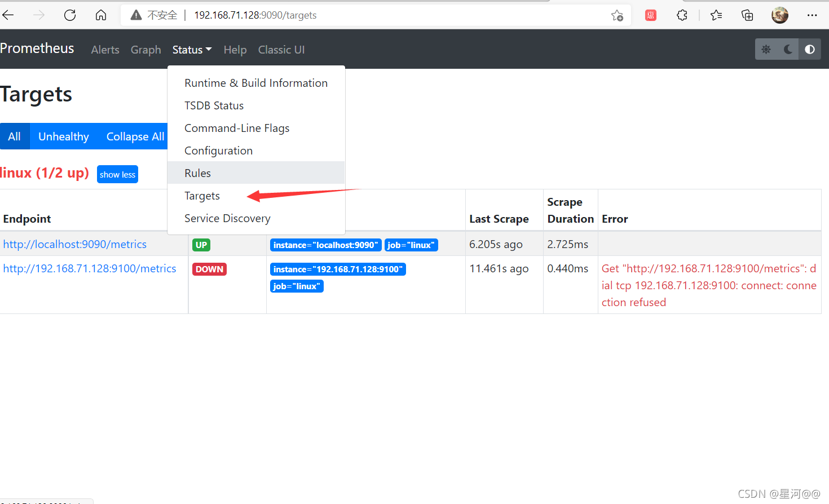
Task: Switch to Classic UI
Action: pos(281,50)
